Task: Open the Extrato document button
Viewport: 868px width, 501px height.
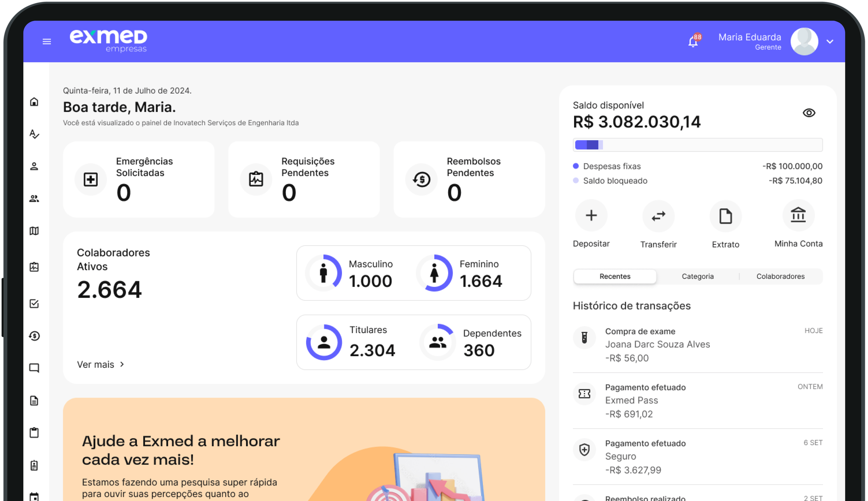Action: coord(726,216)
